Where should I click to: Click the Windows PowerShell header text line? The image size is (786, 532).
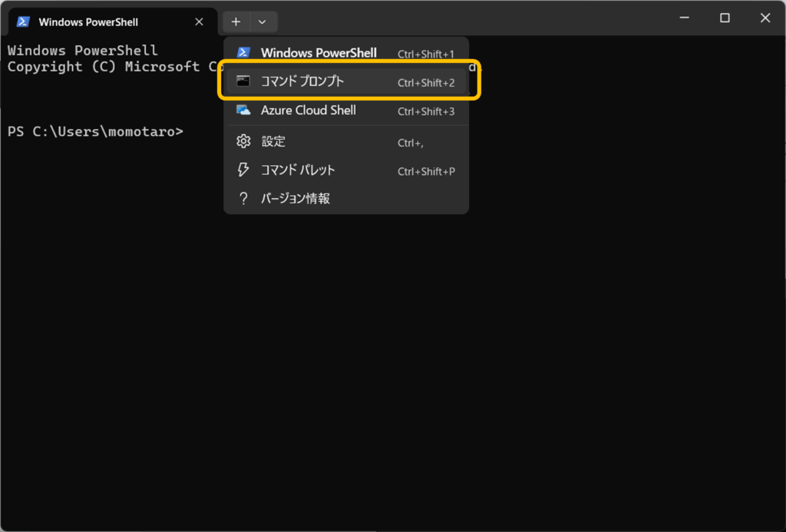(x=83, y=50)
